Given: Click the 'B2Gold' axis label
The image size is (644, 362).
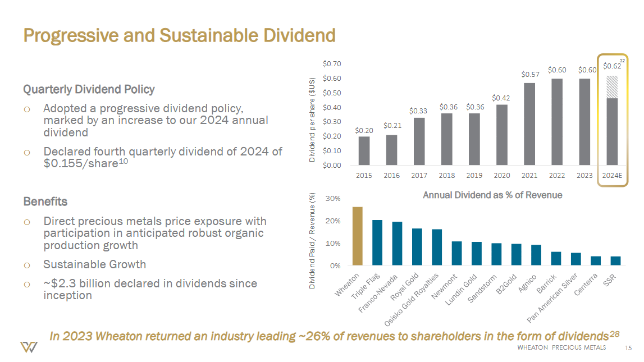Looking at the screenshot, I should [x=506, y=284].
